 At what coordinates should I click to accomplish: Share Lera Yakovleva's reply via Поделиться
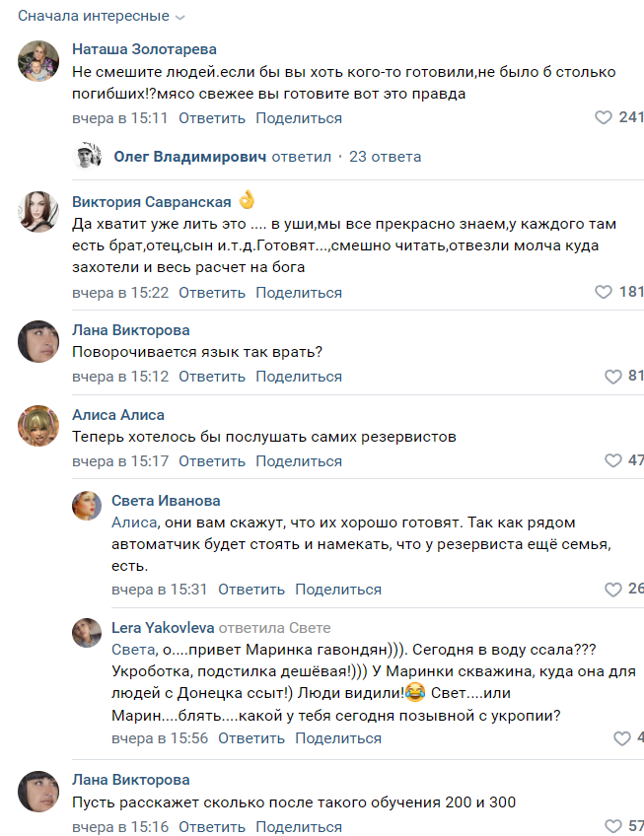(338, 738)
